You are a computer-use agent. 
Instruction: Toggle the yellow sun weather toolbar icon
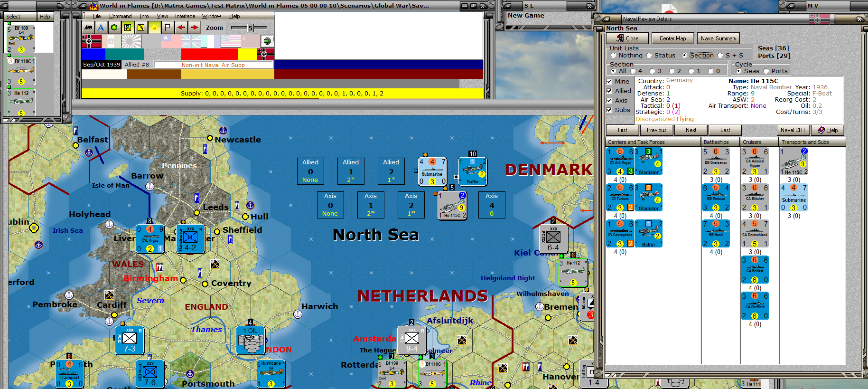tap(154, 28)
